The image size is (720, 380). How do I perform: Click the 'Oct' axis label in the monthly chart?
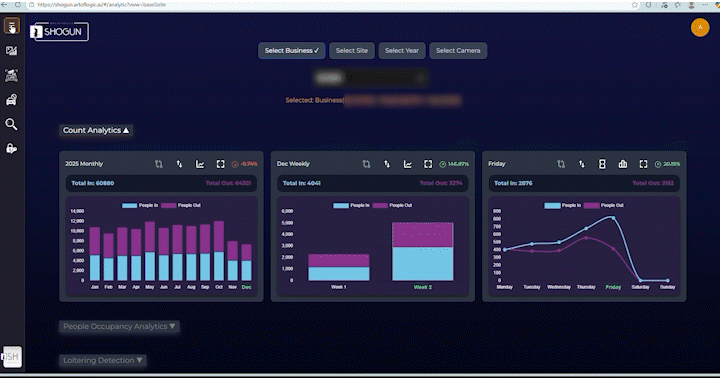click(219, 287)
